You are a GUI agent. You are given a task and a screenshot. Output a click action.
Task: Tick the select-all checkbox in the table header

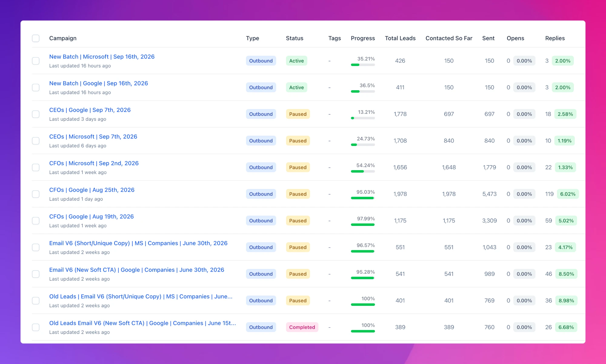point(36,38)
